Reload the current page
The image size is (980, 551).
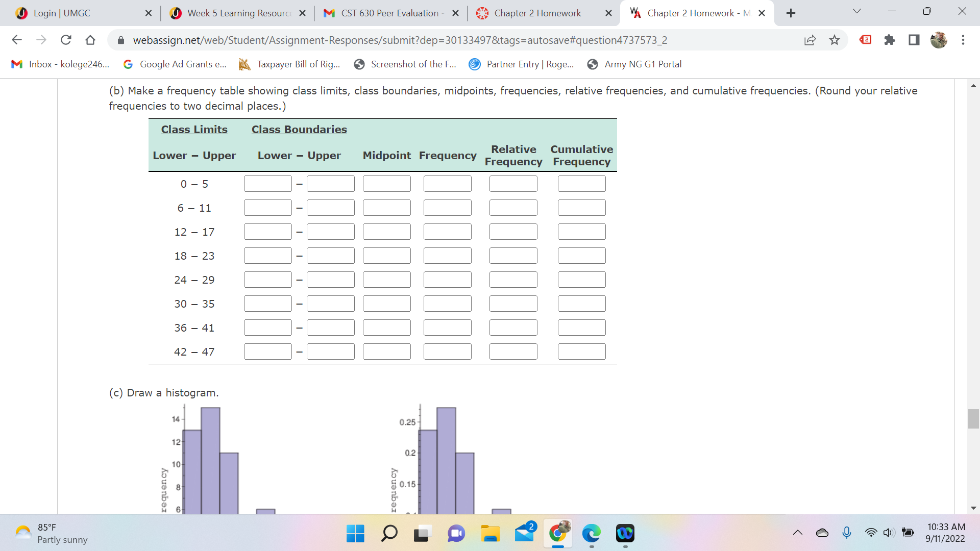[x=66, y=40]
